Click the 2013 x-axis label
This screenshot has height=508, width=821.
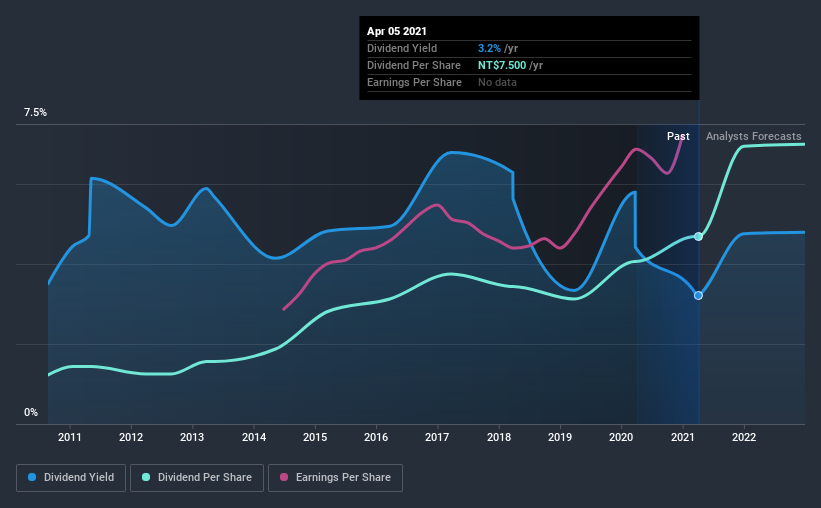pos(192,437)
